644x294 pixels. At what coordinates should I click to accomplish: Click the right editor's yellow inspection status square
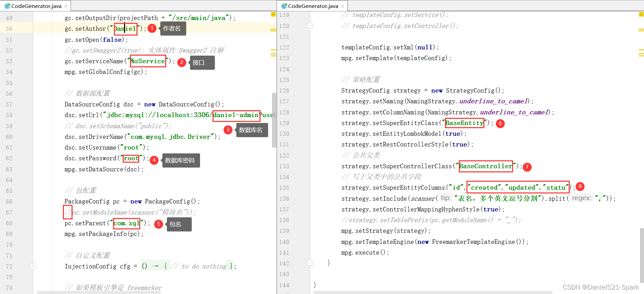click(x=641, y=15)
